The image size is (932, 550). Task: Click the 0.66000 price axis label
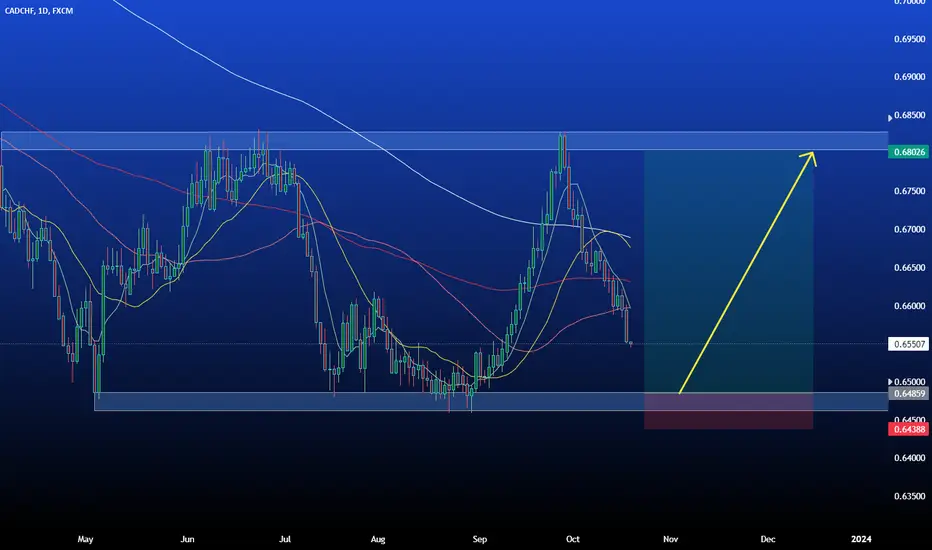coord(909,306)
